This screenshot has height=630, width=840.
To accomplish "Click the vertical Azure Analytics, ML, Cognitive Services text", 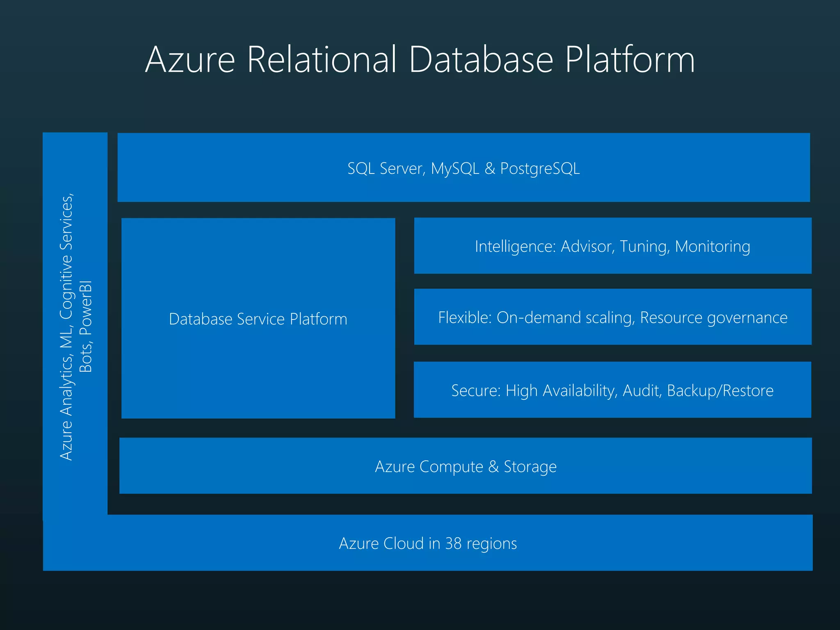I will coord(76,326).
